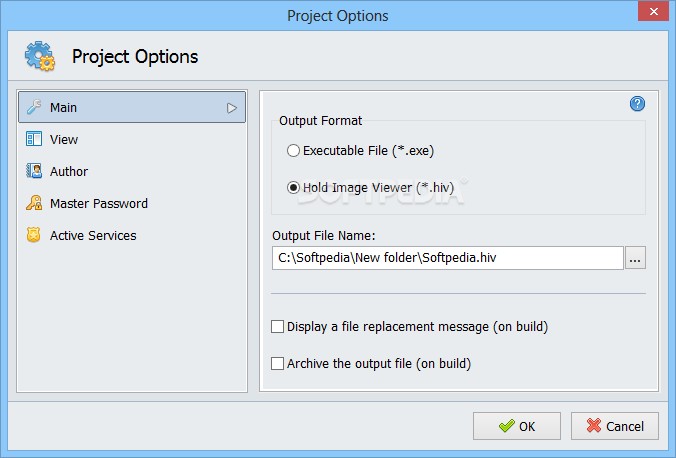This screenshot has height=458, width=676.
Task: Click the wrench icon beside Main
Action: point(34,107)
